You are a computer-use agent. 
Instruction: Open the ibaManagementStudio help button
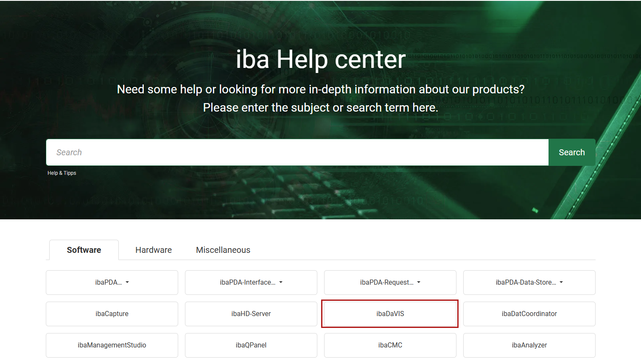(x=112, y=345)
